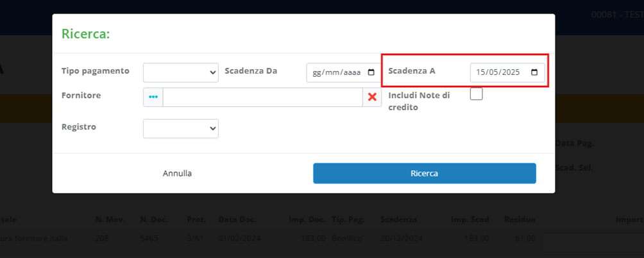Image resolution: width=644 pixels, height=258 pixels.
Task: Cancel the search with Annulla
Action: 177,173
